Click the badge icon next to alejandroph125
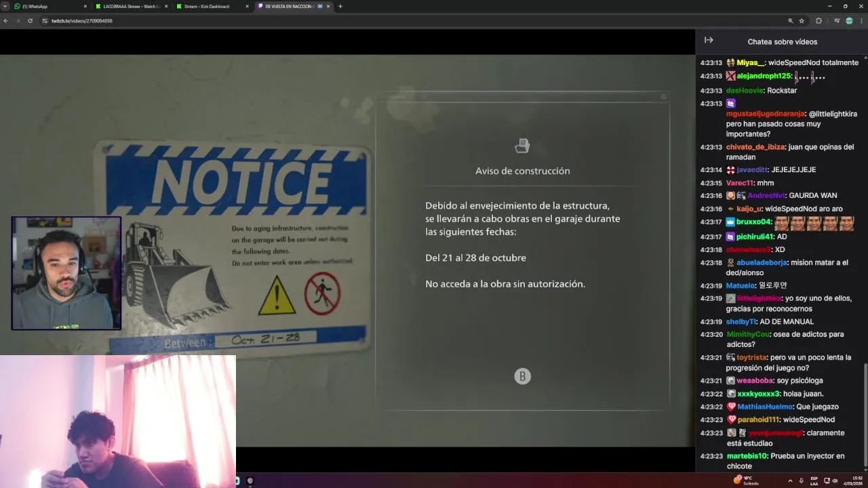Image resolution: width=868 pixels, height=488 pixels. point(730,76)
